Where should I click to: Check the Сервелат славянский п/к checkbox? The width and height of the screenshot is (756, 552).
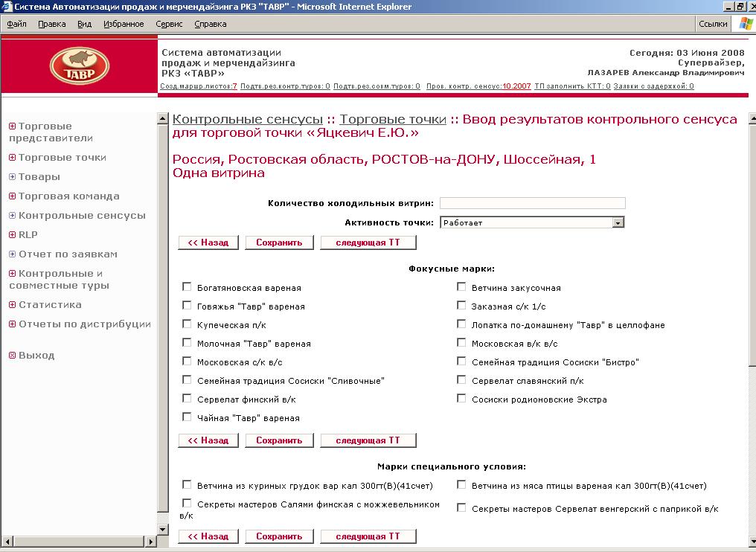tap(461, 380)
